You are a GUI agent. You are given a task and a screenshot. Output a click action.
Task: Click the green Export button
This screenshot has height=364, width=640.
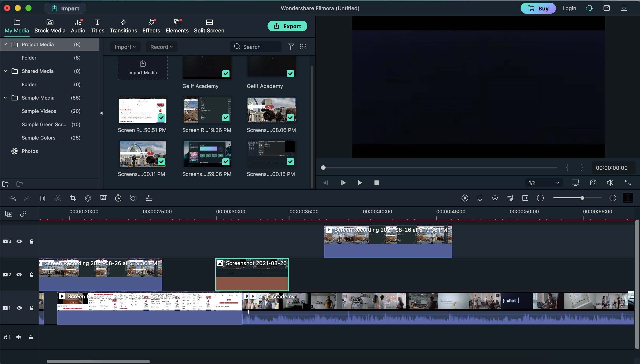click(287, 26)
